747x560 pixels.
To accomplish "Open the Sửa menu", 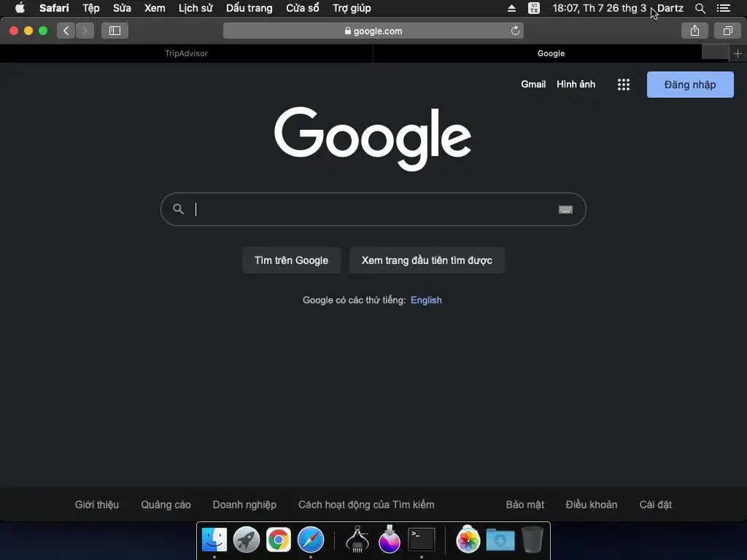I will coord(122,8).
